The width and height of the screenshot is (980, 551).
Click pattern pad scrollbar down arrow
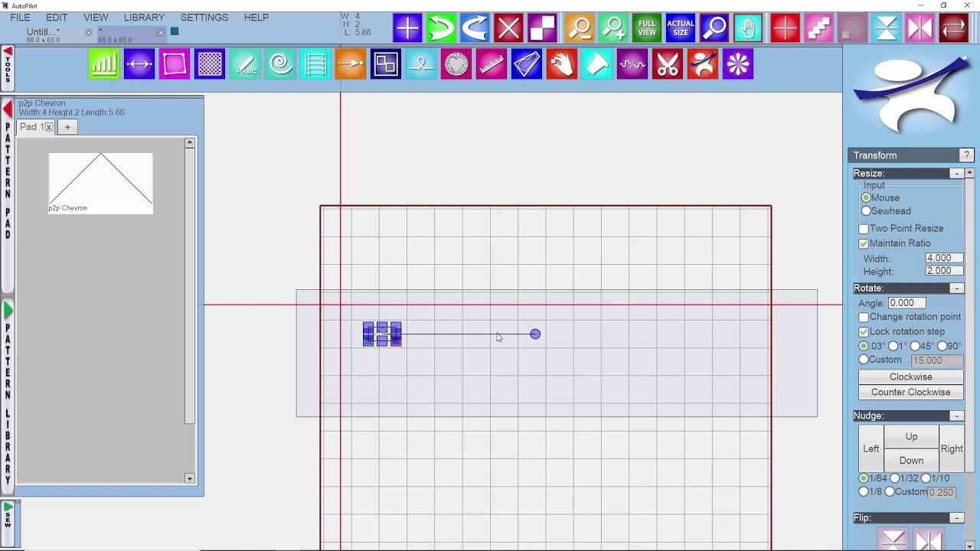pyautogui.click(x=190, y=478)
